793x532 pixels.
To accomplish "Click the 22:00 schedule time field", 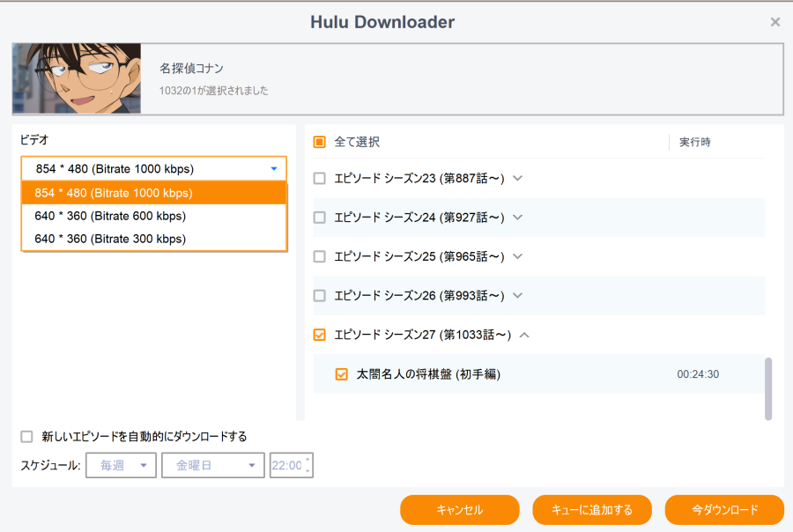I will [287, 465].
